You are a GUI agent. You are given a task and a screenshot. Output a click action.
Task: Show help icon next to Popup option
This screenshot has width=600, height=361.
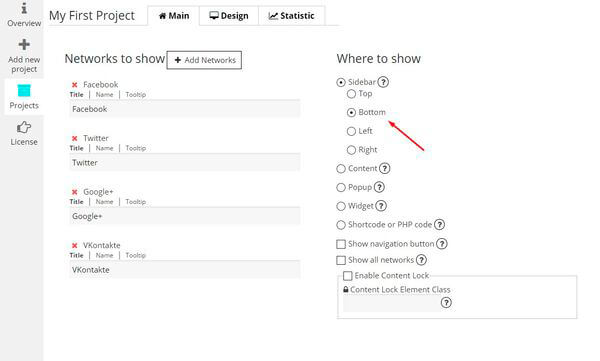tap(379, 187)
